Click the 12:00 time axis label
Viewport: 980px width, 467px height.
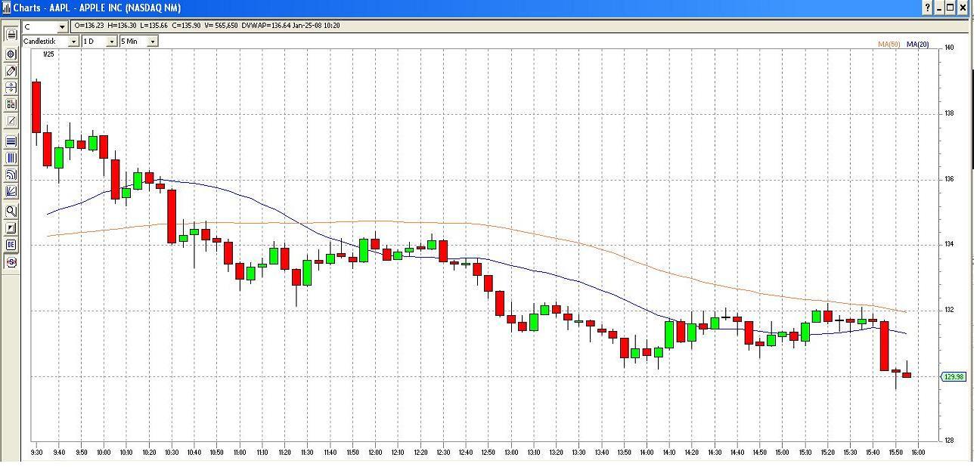375,453
